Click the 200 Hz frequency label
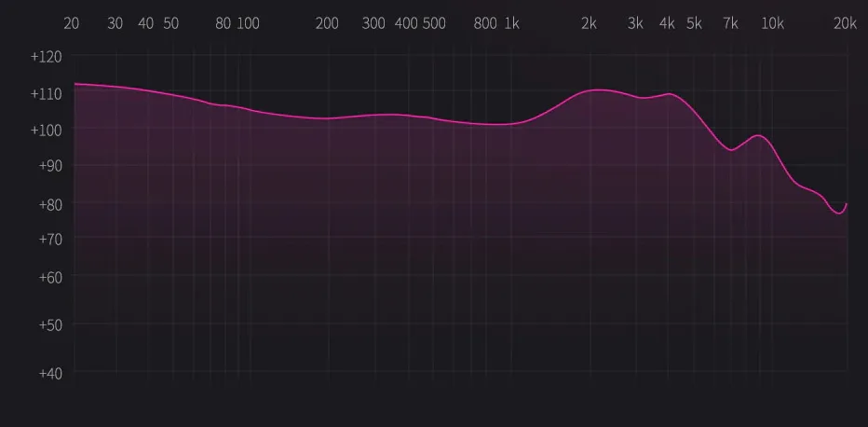The width and height of the screenshot is (868, 427). pos(327,23)
